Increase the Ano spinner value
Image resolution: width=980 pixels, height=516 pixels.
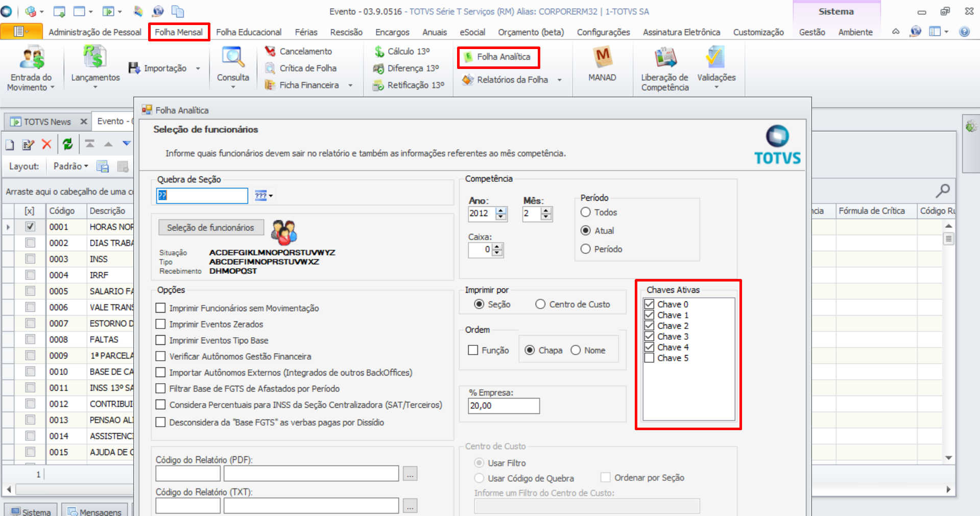(501, 210)
